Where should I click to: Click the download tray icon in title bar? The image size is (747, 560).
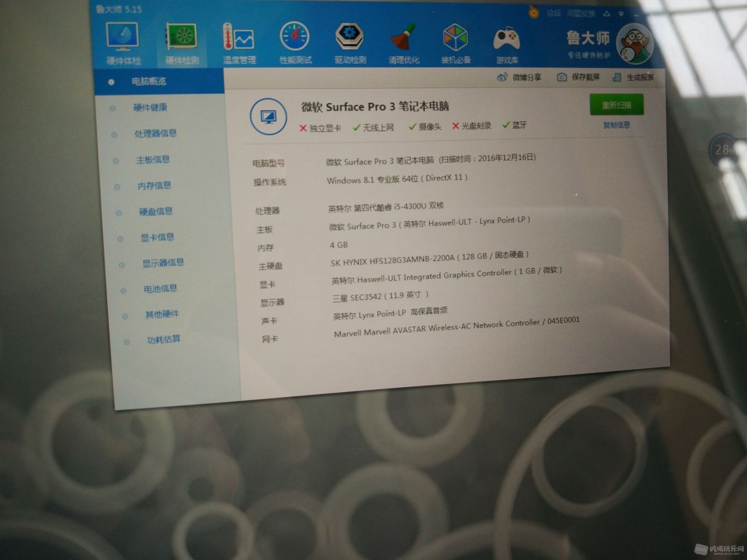(606, 14)
